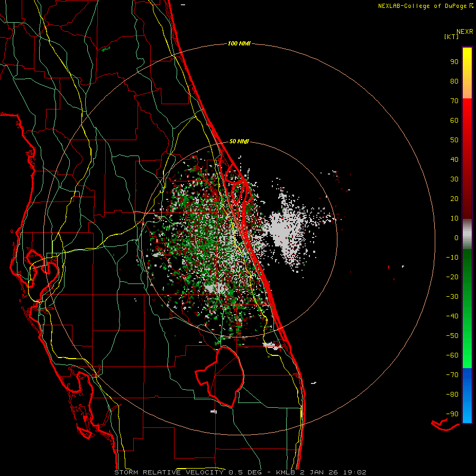Screen dimensions: 476x476
Task: Click the KMLB station identifier in the caption
Action: [x=286, y=472]
